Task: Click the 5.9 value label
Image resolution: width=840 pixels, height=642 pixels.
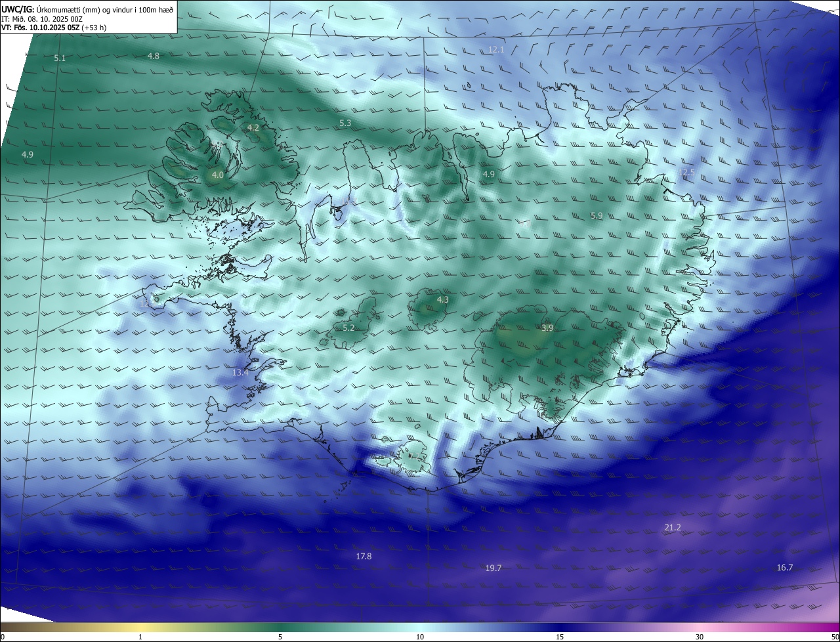Action: (x=597, y=215)
